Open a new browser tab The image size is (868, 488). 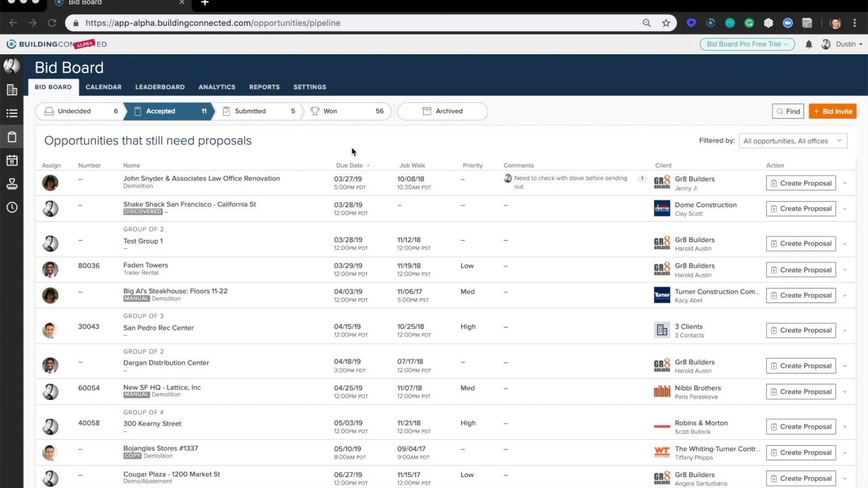(x=205, y=3)
